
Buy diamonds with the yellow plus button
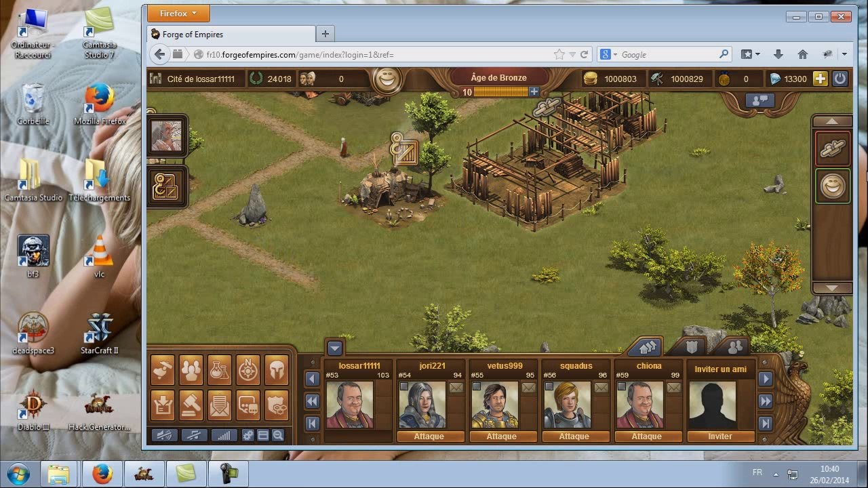821,79
